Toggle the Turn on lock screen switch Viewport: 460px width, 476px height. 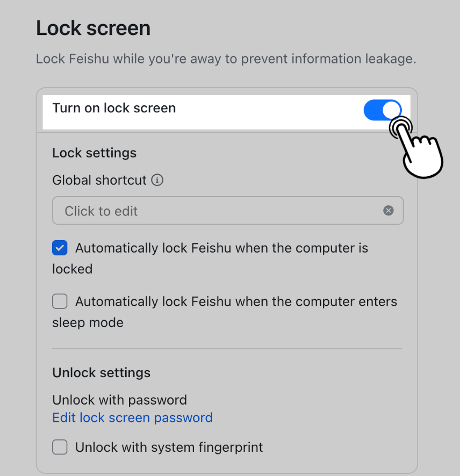pos(382,110)
